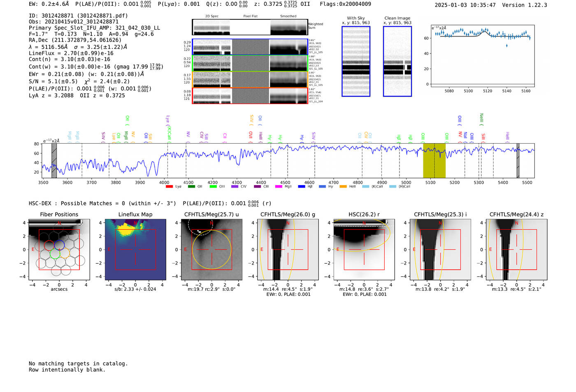Click the green fiber circle in Fiber Positions

[55, 254]
